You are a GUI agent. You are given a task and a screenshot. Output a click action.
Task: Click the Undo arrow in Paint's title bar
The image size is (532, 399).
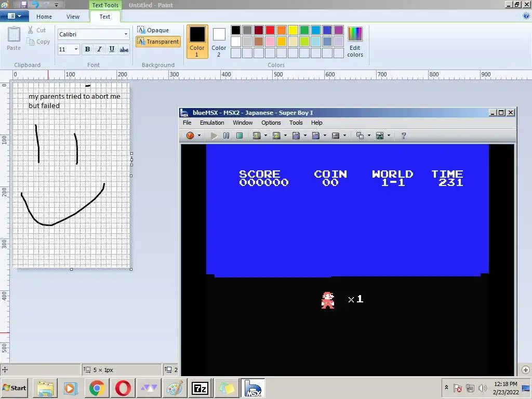click(x=35, y=5)
